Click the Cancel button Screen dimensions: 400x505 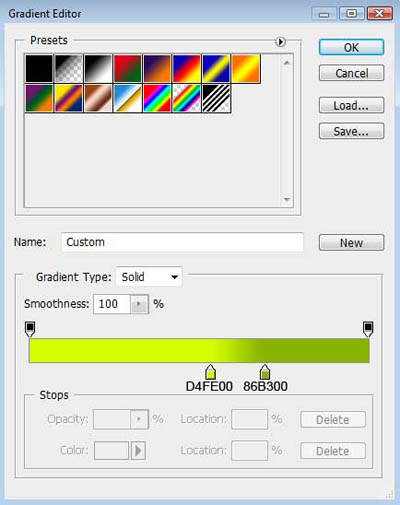click(x=351, y=73)
